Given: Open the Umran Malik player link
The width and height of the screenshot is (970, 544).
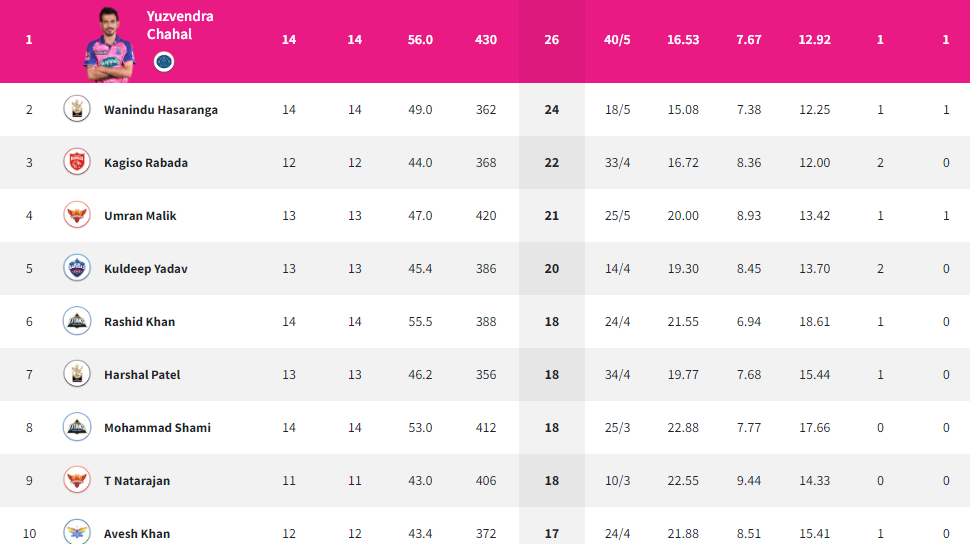Looking at the screenshot, I should [x=140, y=216].
